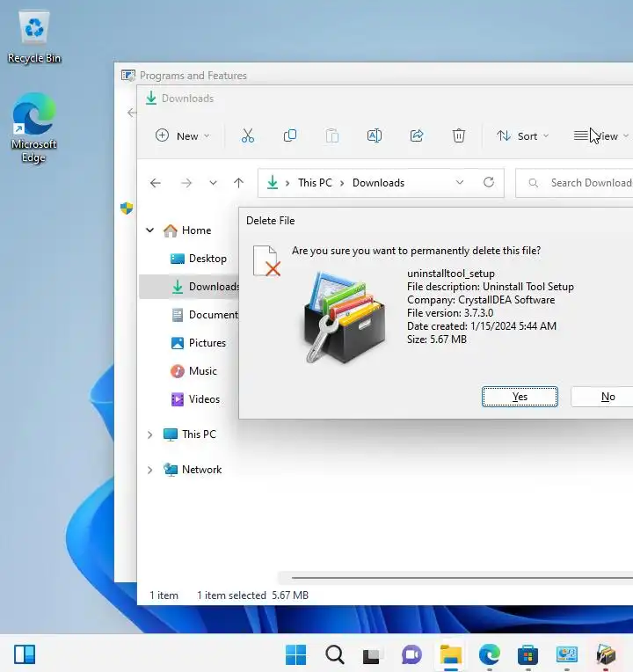Image resolution: width=633 pixels, height=672 pixels.
Task: Click back arrow in Programs and Features window
Action: click(x=132, y=113)
